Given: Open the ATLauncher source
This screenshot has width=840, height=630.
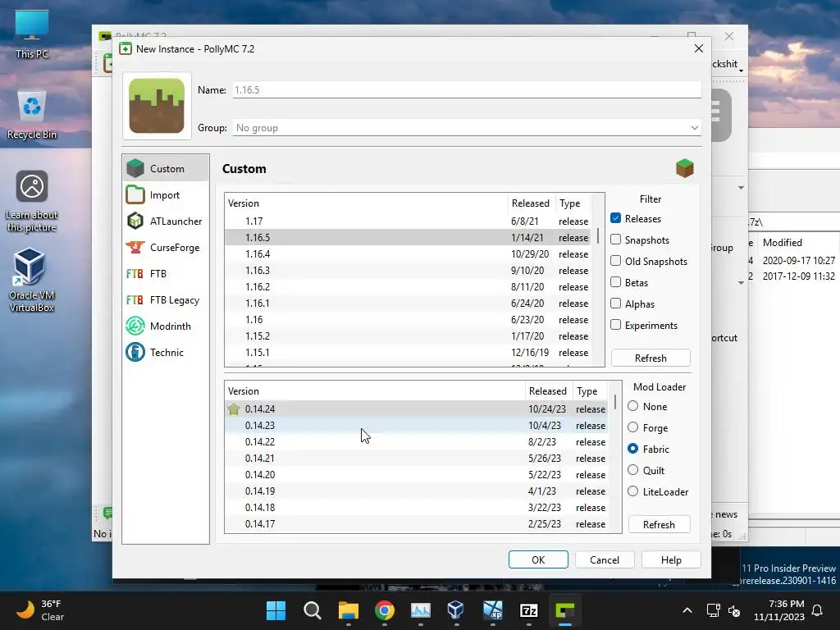Looking at the screenshot, I should click(166, 221).
